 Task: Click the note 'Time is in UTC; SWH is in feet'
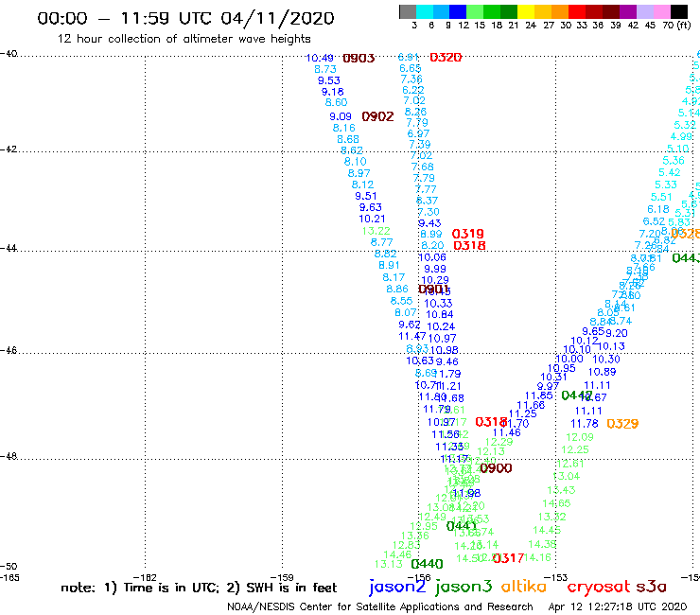(x=199, y=588)
